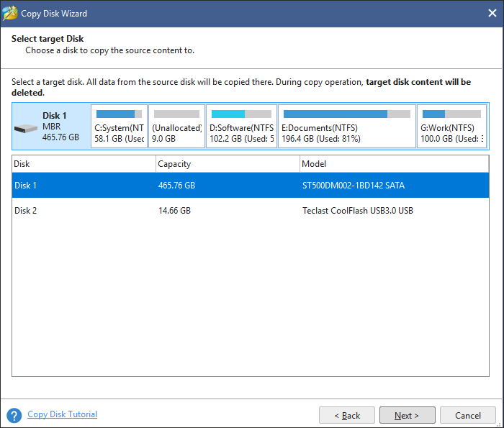The image size is (504, 428).
Task: Click the Model column header
Action: 395,164
